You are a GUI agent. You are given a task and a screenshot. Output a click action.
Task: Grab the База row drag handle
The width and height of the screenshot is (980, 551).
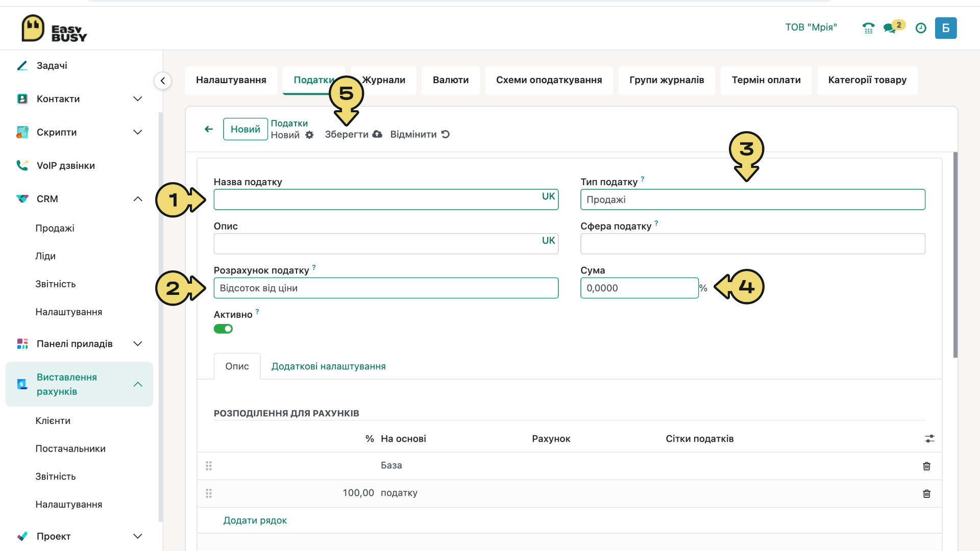click(x=209, y=466)
